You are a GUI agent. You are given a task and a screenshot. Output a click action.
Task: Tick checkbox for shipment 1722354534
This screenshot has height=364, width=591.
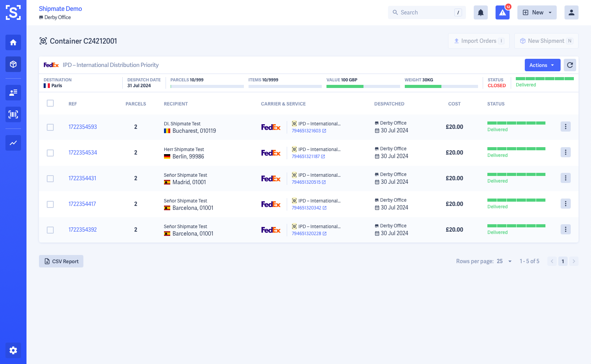coord(50,153)
